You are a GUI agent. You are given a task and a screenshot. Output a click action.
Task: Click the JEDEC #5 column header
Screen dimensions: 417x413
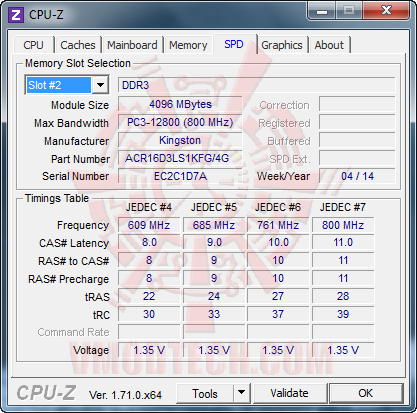214,207
